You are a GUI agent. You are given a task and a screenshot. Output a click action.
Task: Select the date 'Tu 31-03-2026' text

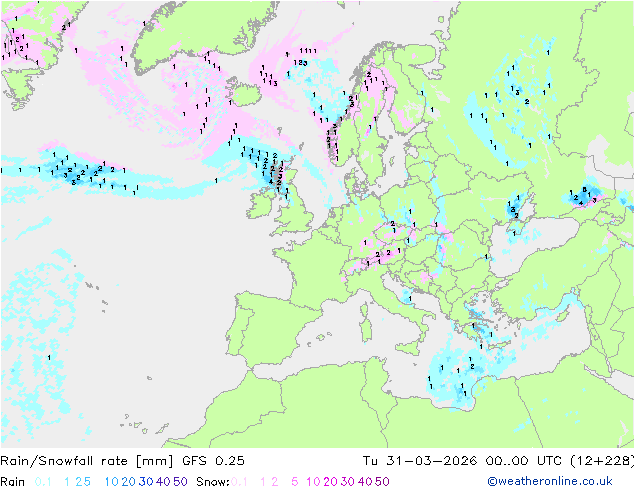[420, 461]
